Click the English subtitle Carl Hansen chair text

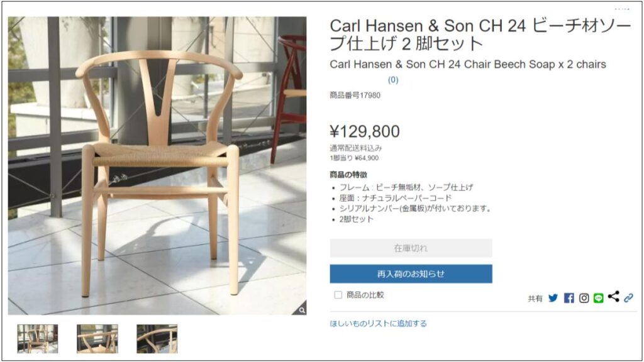coord(468,65)
